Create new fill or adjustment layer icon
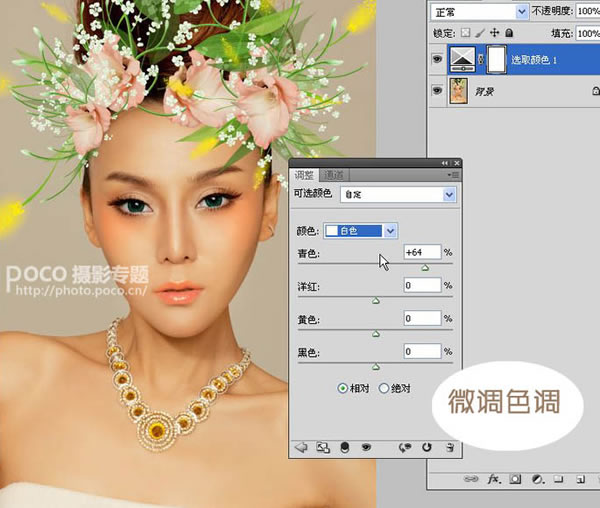 tap(538, 479)
